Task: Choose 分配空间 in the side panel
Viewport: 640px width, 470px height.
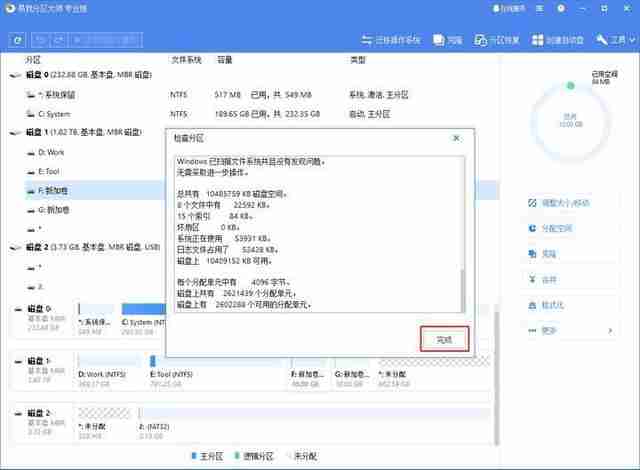Action: [x=556, y=228]
